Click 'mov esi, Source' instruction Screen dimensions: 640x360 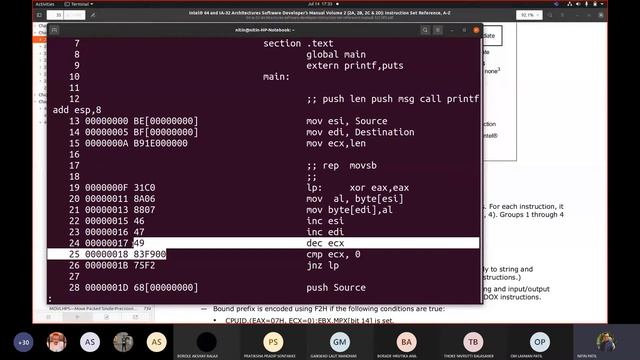[x=347, y=121]
